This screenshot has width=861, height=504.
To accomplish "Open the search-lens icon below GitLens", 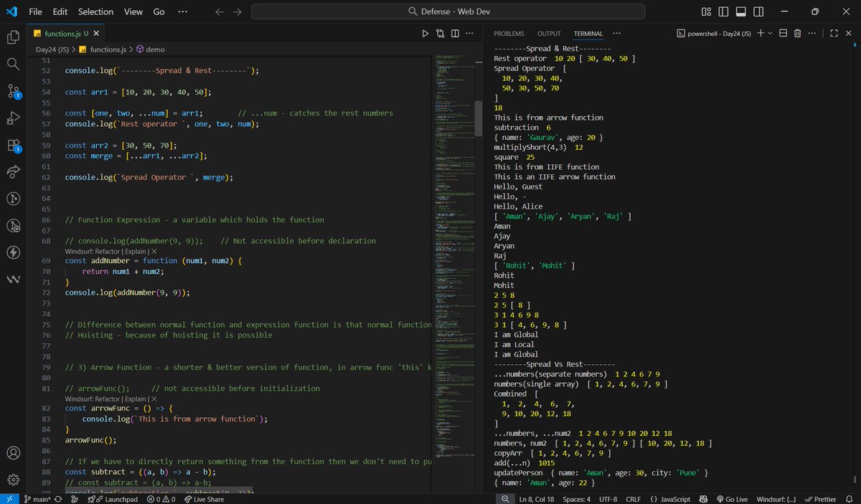I will 13,226.
